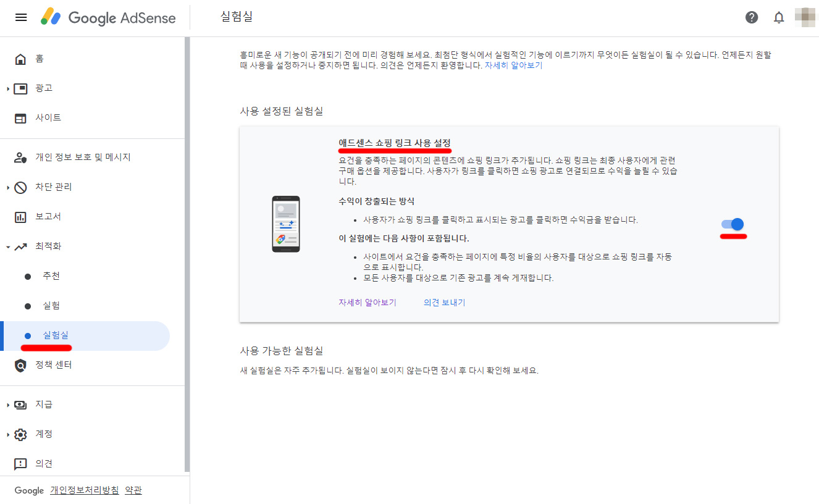Click the 사용 가능한 실험실 heading
This screenshot has width=819, height=504.
(x=282, y=351)
